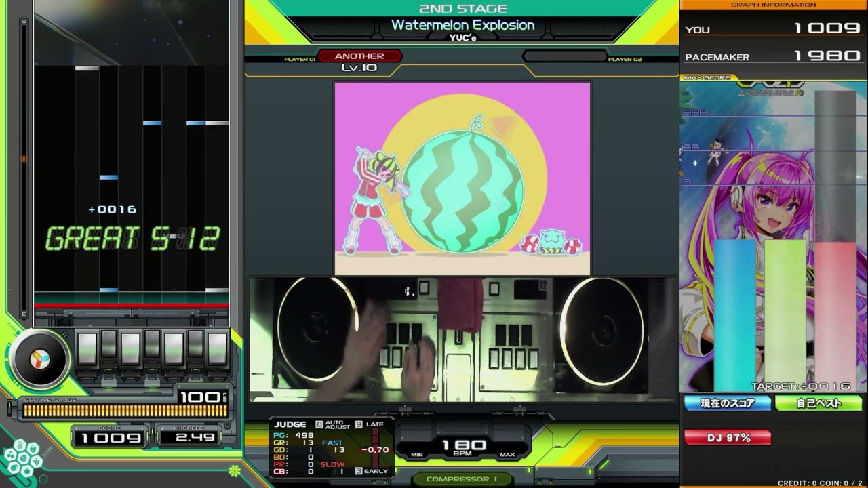The width and height of the screenshot is (868, 488).
Task: Click the YUC'e artist name
Action: point(463,38)
